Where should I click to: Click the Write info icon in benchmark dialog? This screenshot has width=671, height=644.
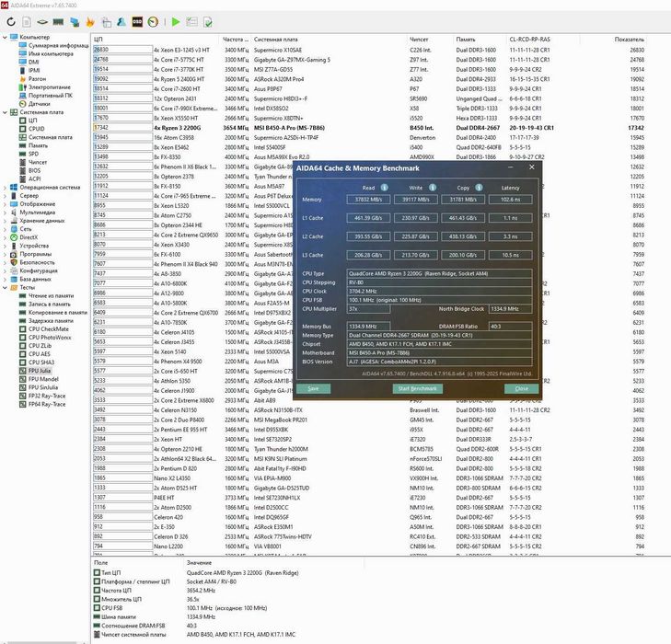pos(433,188)
